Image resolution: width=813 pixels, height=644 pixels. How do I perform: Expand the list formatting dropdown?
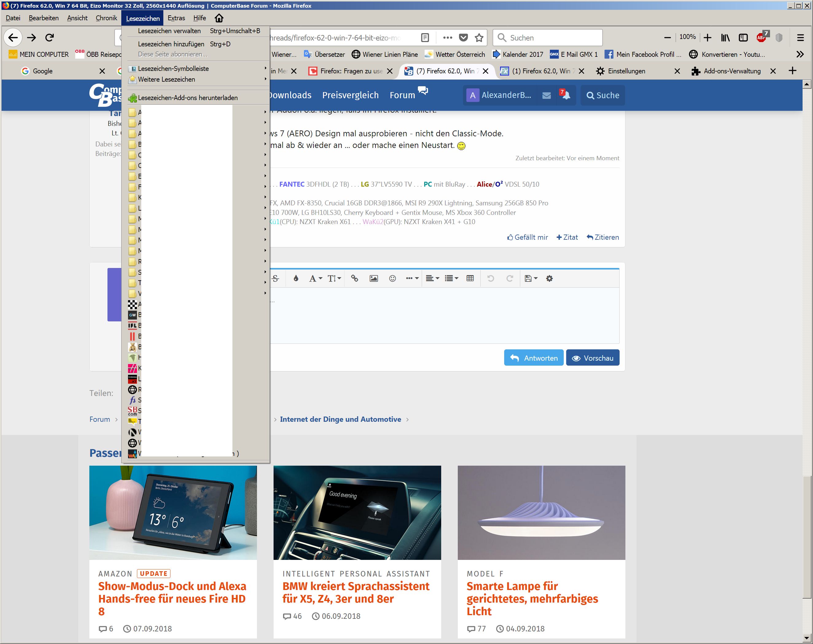[x=451, y=278]
